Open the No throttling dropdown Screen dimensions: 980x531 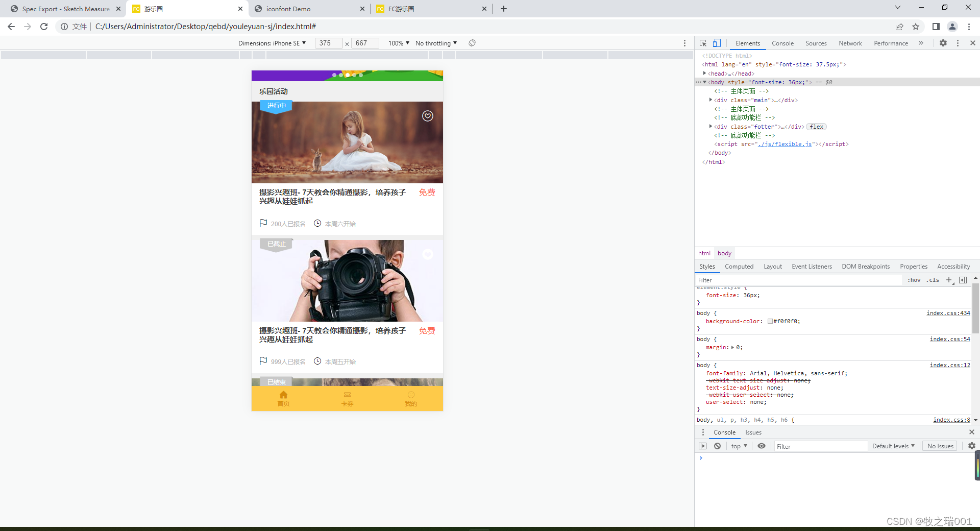436,43
